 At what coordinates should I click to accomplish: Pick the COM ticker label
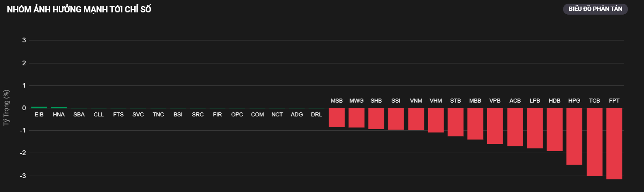[257, 115]
